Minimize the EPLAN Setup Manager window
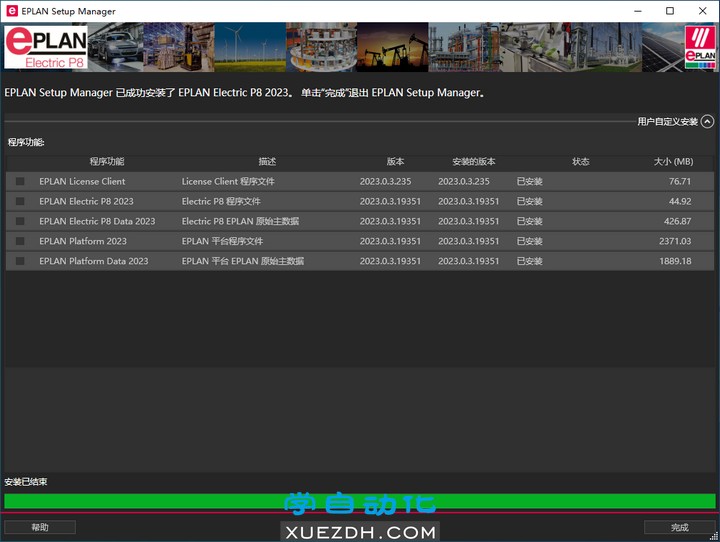 click(638, 11)
